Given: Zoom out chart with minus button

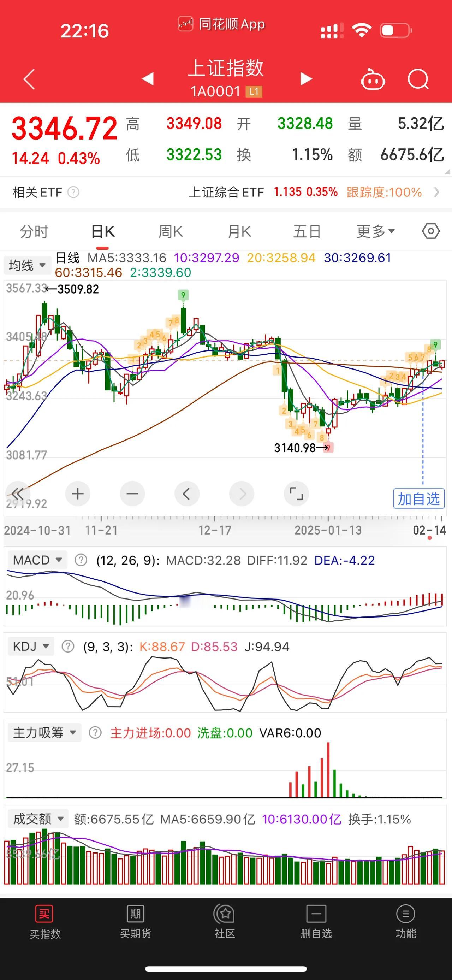Looking at the screenshot, I should click(x=132, y=494).
